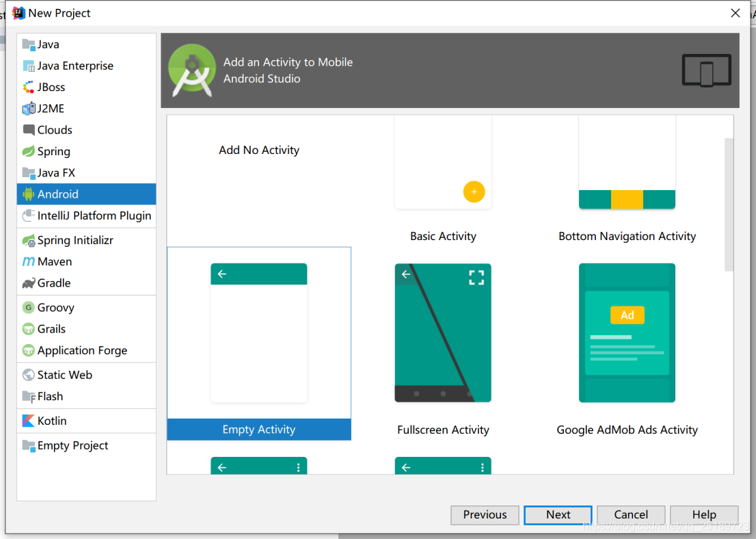The image size is (756, 539).
Task: Click the Bottom Navigation Activity label
Action: [627, 236]
